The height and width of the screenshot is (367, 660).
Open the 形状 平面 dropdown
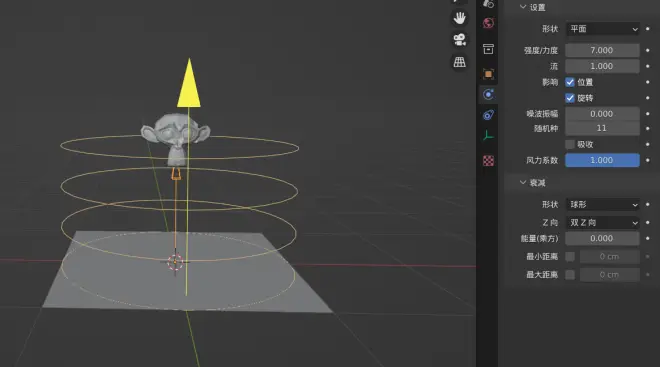coord(602,29)
